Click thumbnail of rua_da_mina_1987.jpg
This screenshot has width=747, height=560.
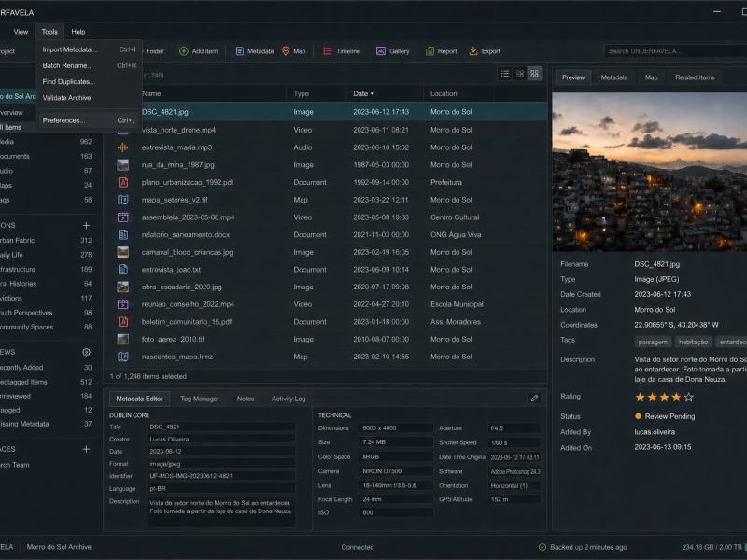(123, 165)
